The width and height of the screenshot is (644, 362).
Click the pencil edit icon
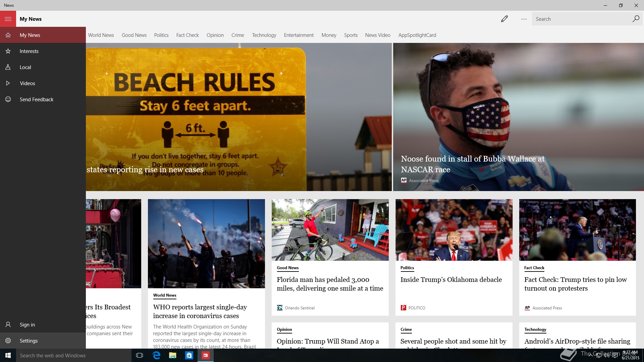point(504,19)
